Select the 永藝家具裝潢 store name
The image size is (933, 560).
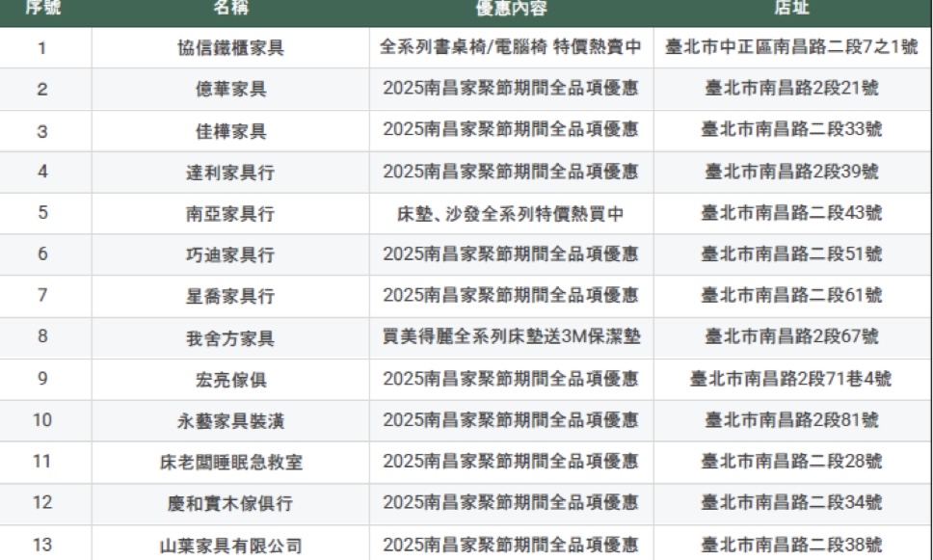[230, 421]
